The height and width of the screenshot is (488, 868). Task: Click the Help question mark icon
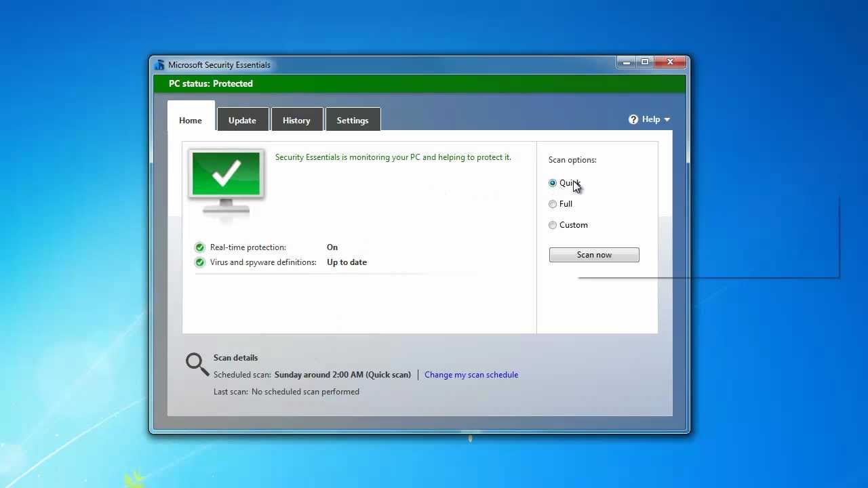633,119
